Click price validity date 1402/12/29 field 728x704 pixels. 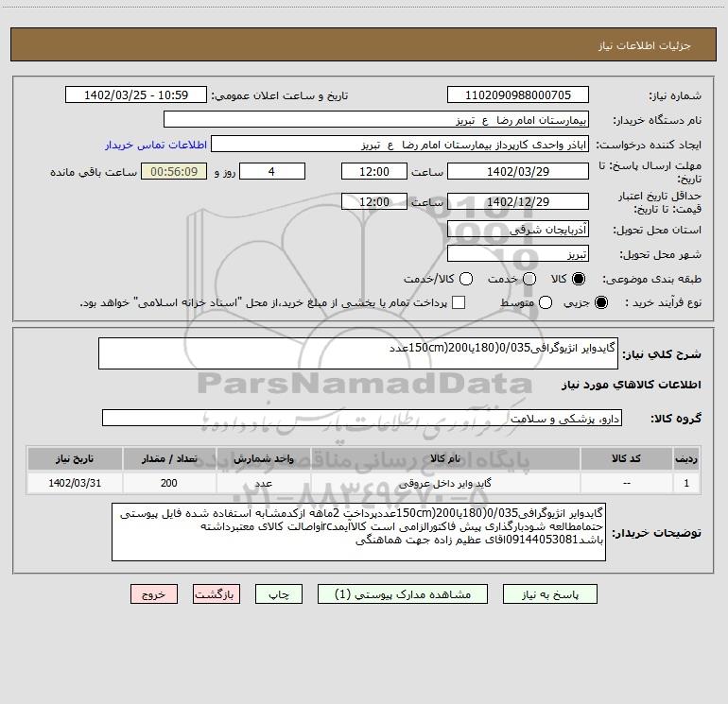click(518, 201)
